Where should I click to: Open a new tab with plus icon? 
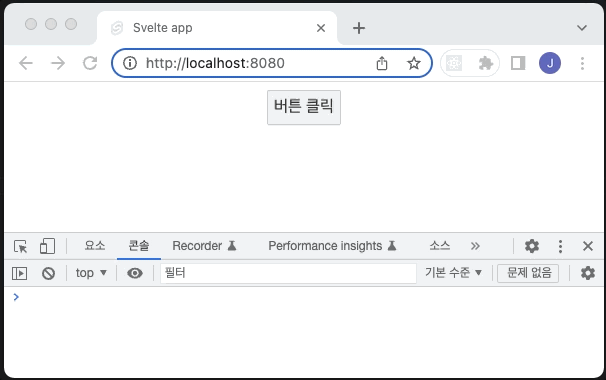pos(359,28)
